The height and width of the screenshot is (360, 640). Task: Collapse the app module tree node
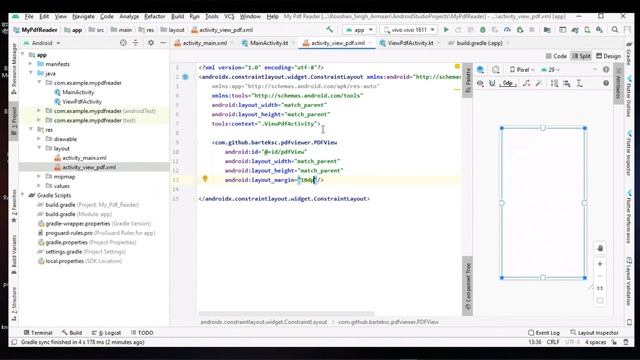[x=23, y=54]
